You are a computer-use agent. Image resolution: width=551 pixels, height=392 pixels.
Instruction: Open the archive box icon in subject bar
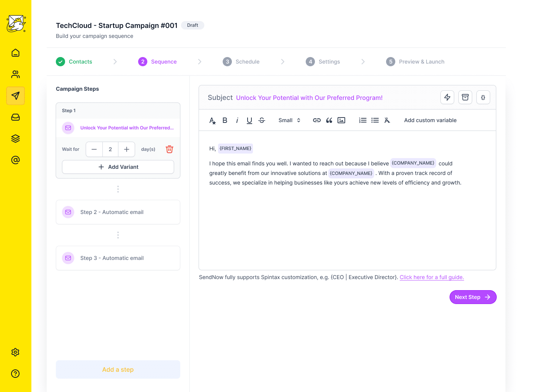click(x=465, y=97)
